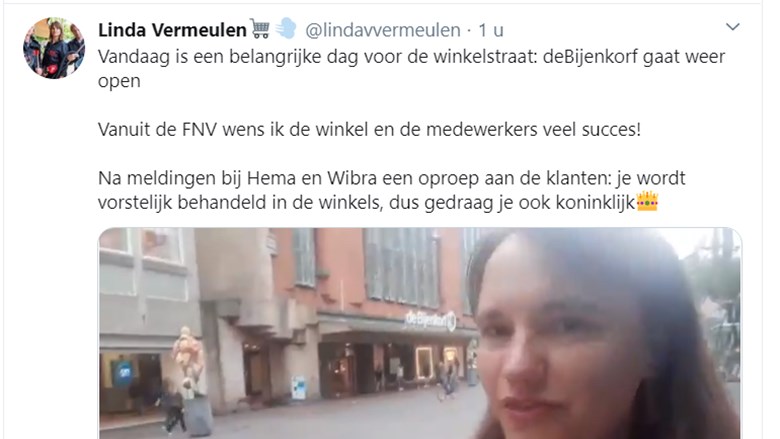Click the '1 u' tweet timestamp
This screenshot has width=780, height=439.
click(491, 30)
